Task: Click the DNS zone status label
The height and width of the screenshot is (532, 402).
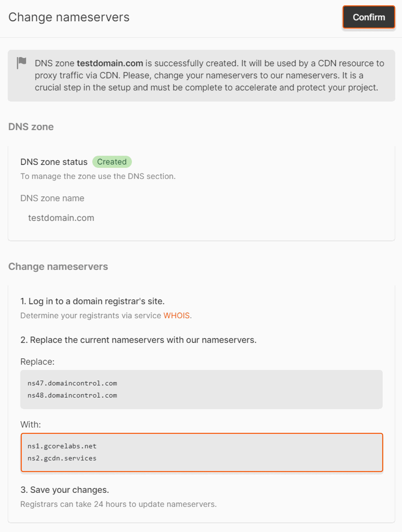Action: tap(54, 162)
